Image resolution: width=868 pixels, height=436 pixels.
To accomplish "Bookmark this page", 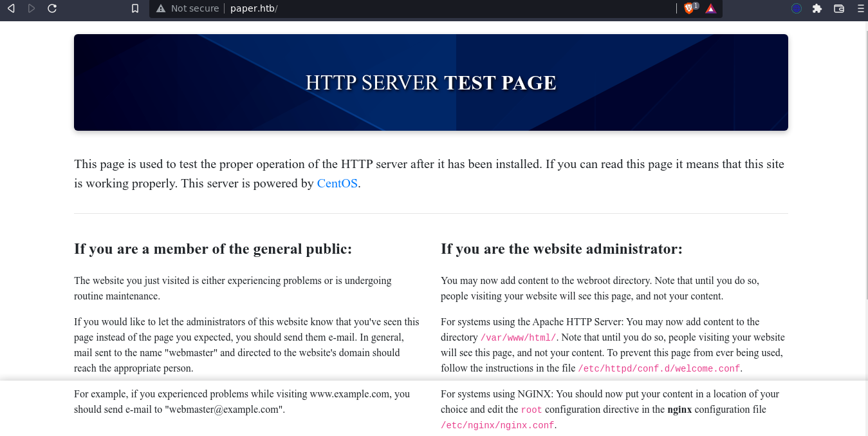I will pyautogui.click(x=135, y=8).
